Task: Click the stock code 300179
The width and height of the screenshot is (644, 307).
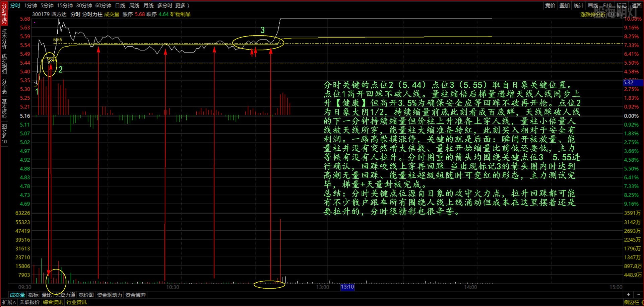Action: click(x=41, y=14)
